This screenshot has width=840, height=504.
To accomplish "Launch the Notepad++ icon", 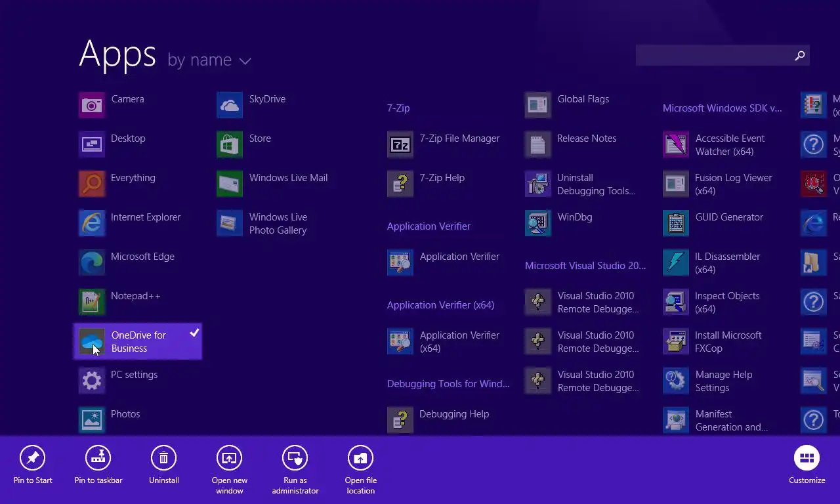I will pos(92,302).
